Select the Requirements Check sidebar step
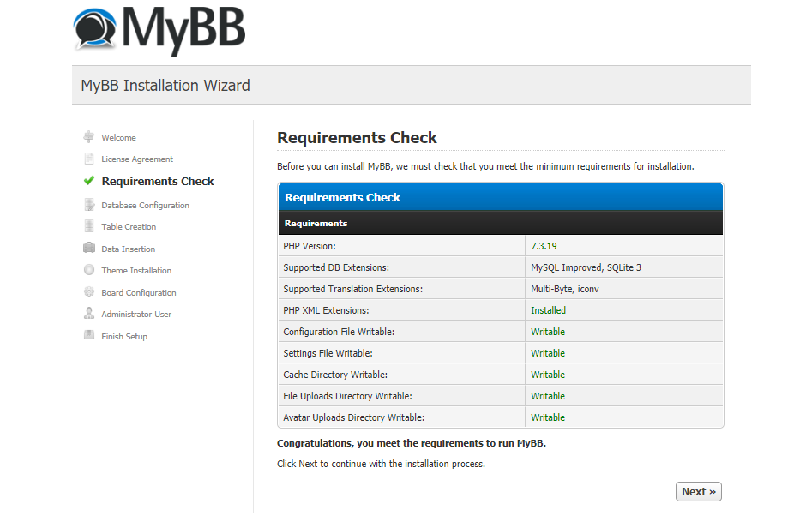 [x=158, y=181]
